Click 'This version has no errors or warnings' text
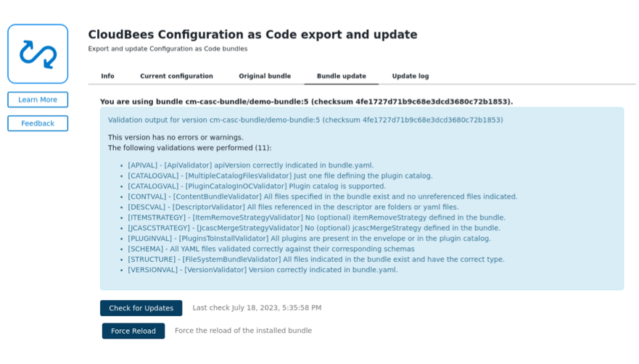This screenshot has width=639, height=364. tap(176, 137)
